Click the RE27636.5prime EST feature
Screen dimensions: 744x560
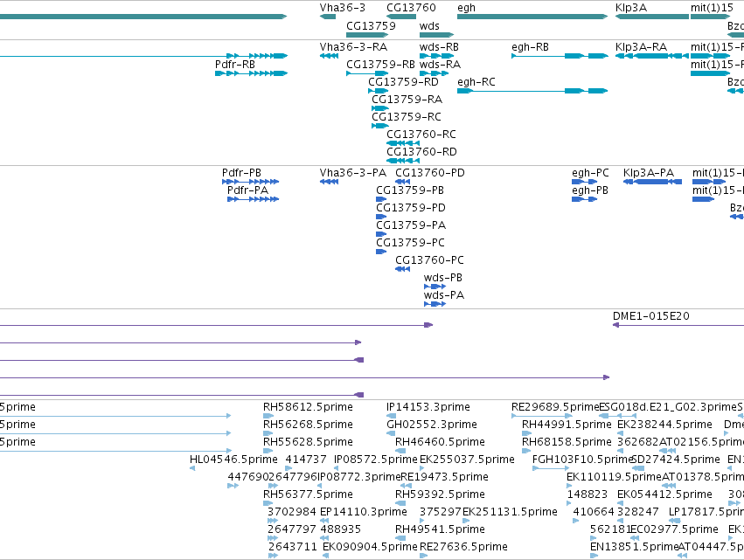point(423,556)
